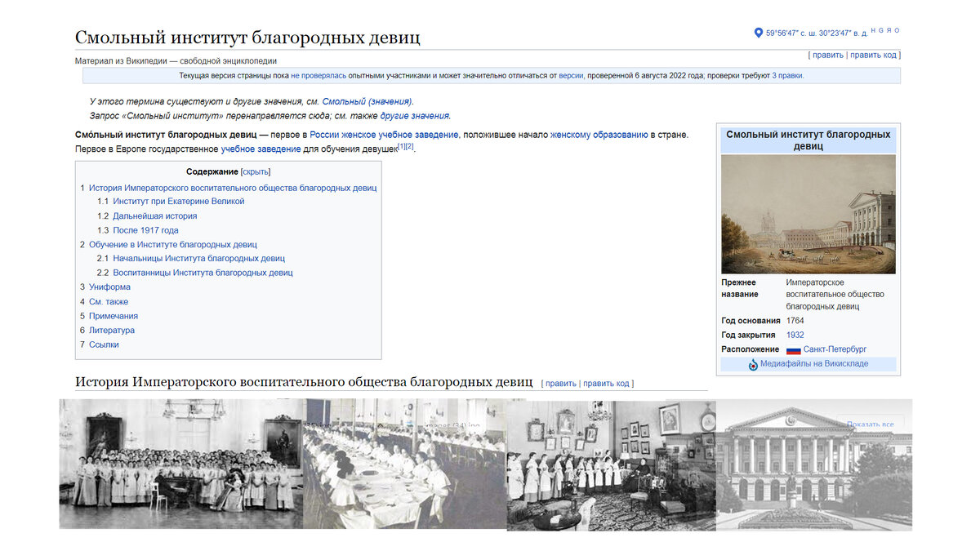Jump to footnote reference [2]
Image resolution: width=980 pixels, height=551 pixels.
410,146
